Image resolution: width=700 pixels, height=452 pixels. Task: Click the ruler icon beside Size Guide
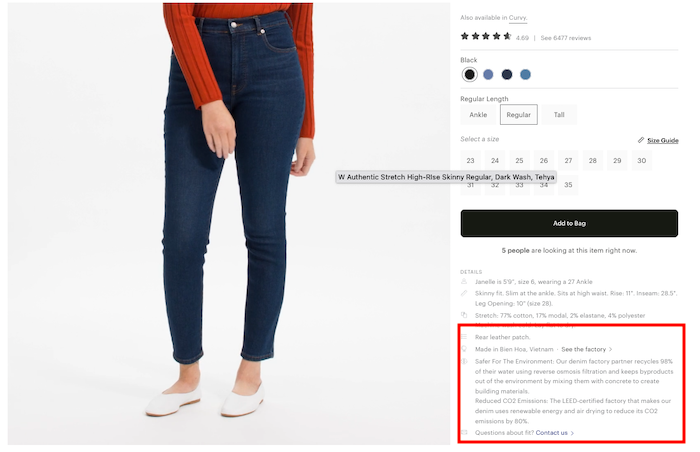pyautogui.click(x=641, y=140)
